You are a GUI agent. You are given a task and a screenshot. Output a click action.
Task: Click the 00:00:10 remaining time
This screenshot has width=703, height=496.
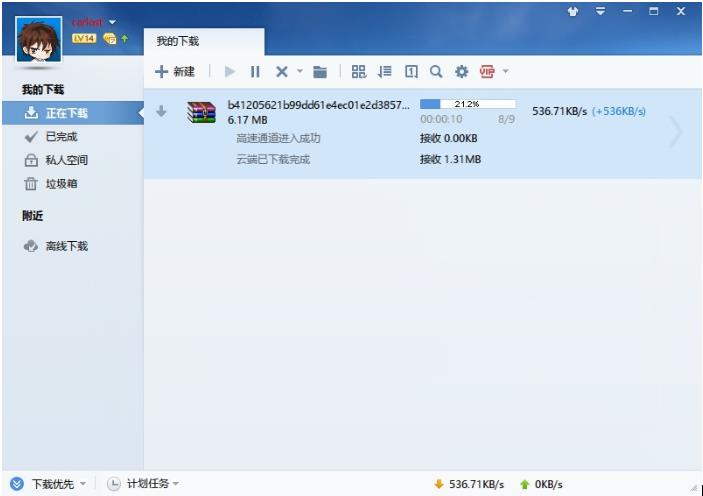[441, 119]
